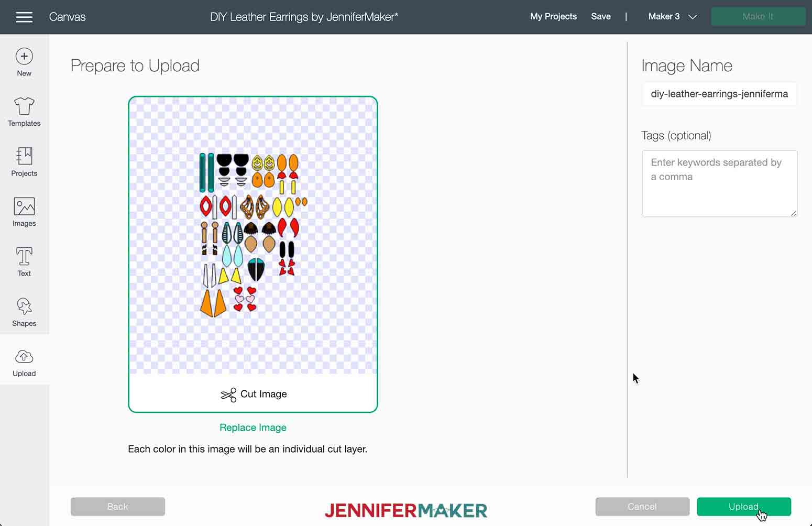The width and height of the screenshot is (812, 526).
Task: Open the Projects panel
Action: [24, 162]
